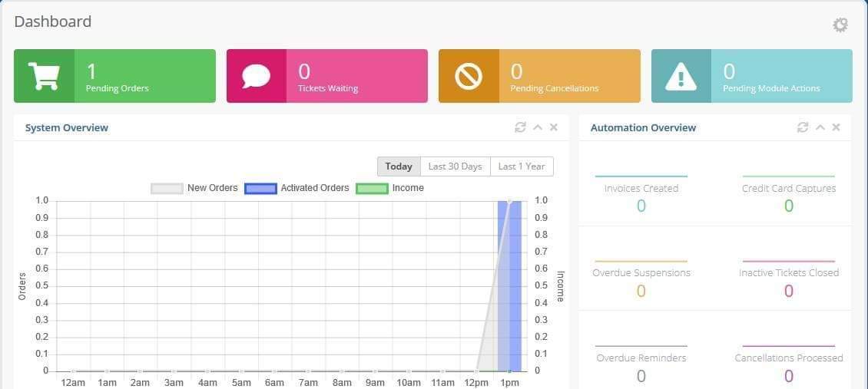Click Cancellations Processed count
Screen dimensions: 868x389
[789, 376]
